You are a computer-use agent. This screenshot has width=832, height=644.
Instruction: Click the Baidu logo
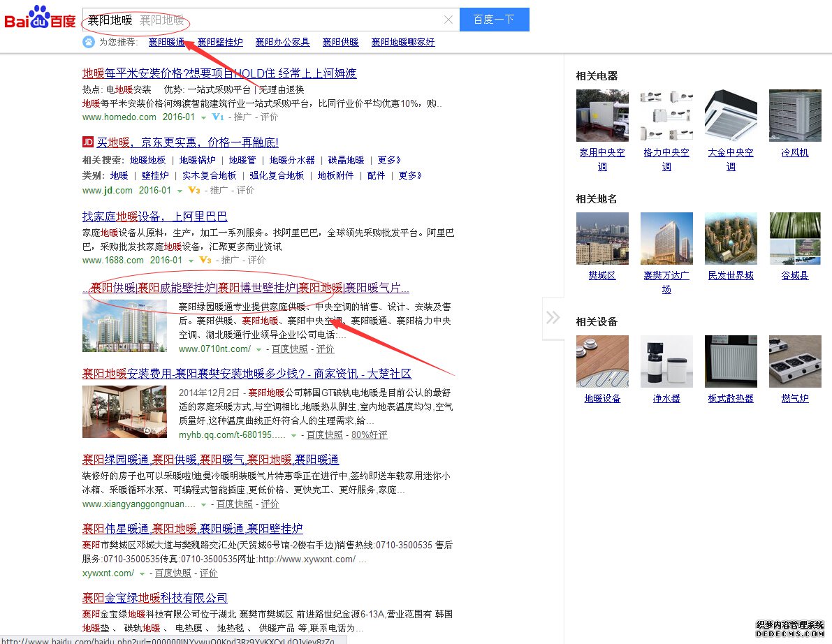(x=40, y=18)
